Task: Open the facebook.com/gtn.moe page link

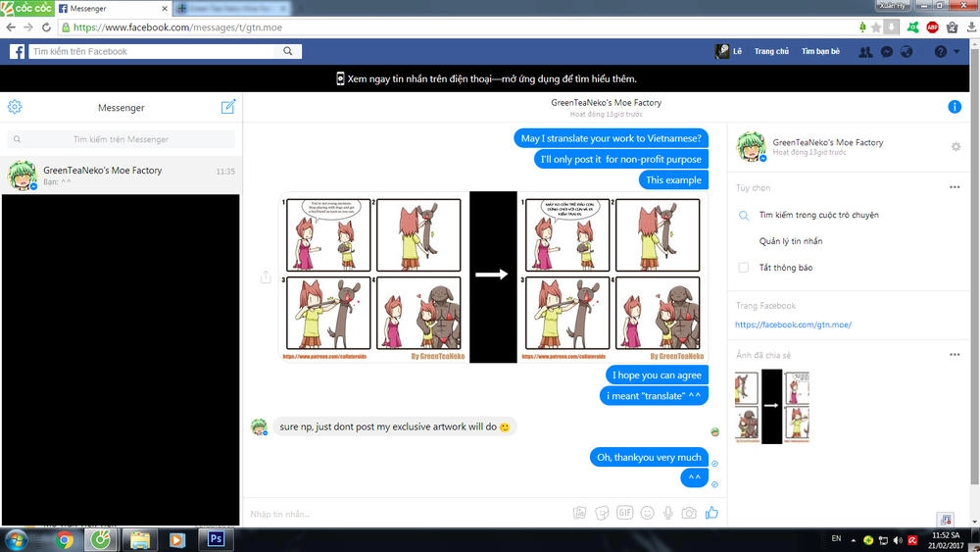Action: click(794, 325)
